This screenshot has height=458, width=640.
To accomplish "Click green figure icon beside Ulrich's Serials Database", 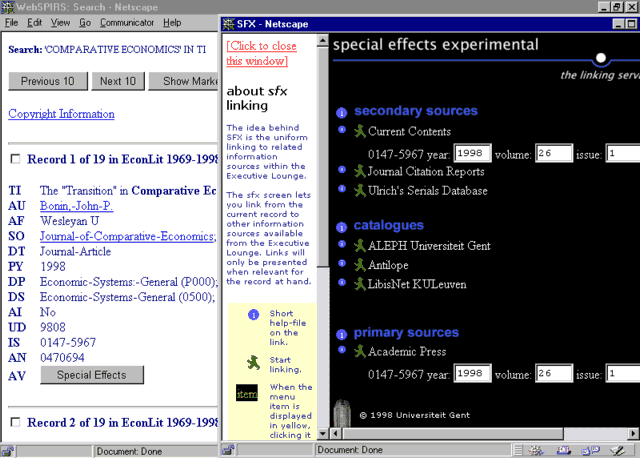I will point(360,190).
